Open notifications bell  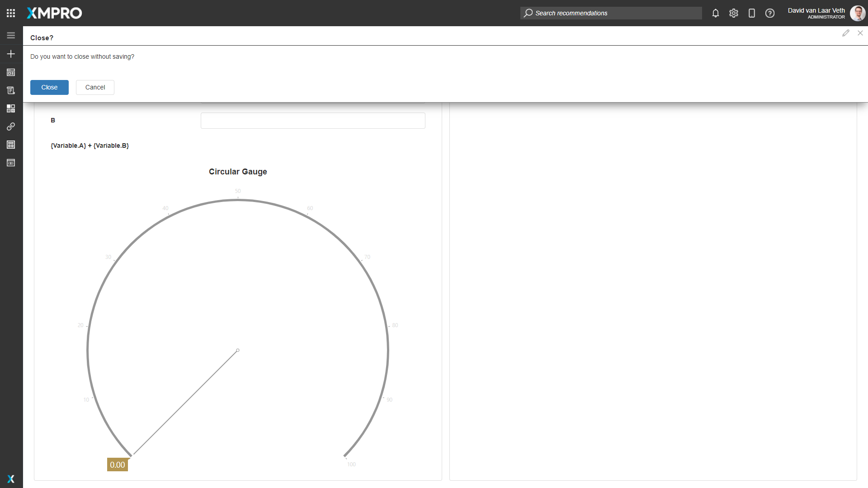pyautogui.click(x=715, y=13)
